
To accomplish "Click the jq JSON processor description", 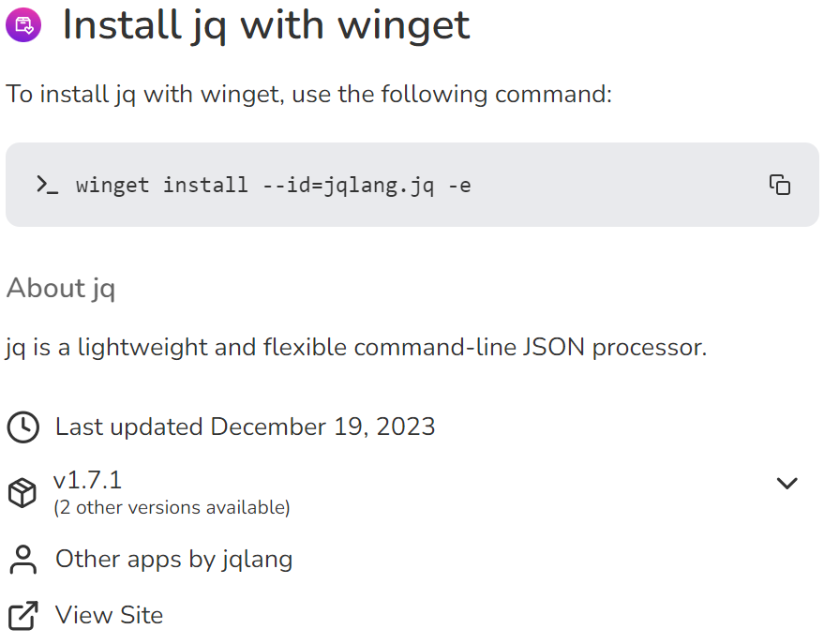I will (x=356, y=348).
